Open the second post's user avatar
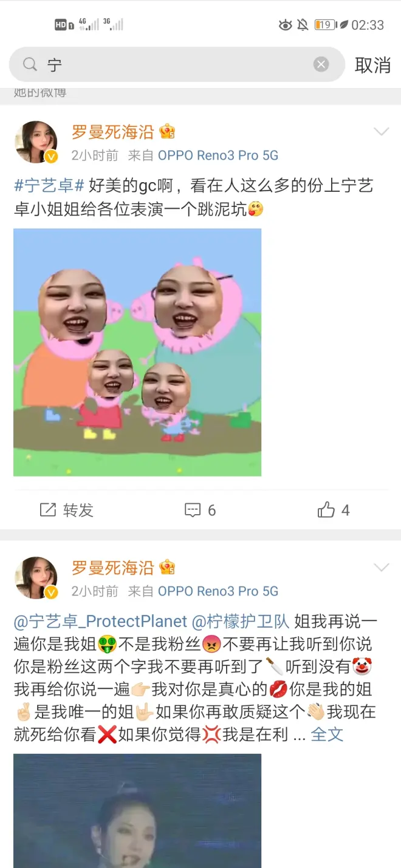The width and height of the screenshot is (401, 868). pos(35,578)
